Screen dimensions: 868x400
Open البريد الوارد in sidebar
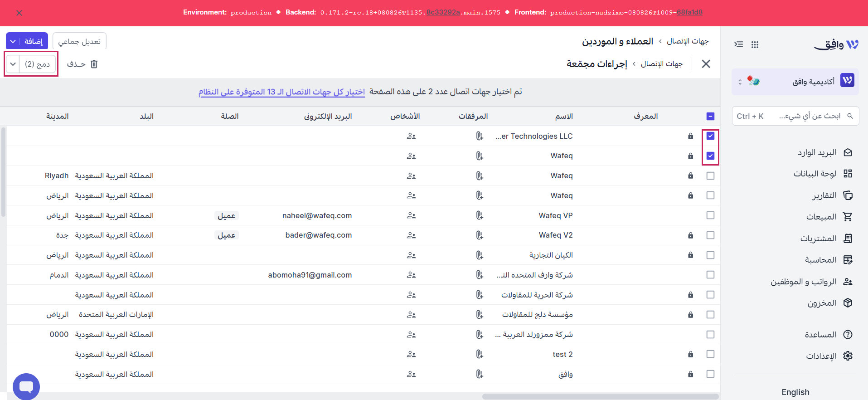tap(825, 153)
